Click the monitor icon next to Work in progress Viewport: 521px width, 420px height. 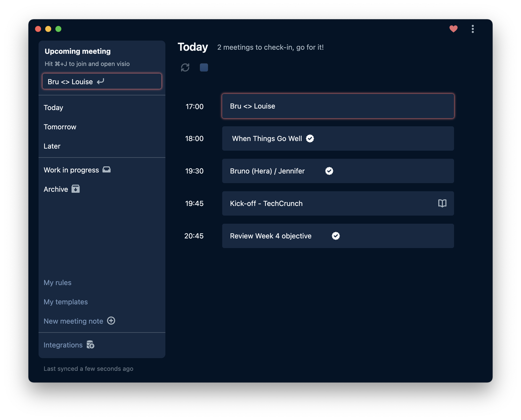tap(106, 169)
